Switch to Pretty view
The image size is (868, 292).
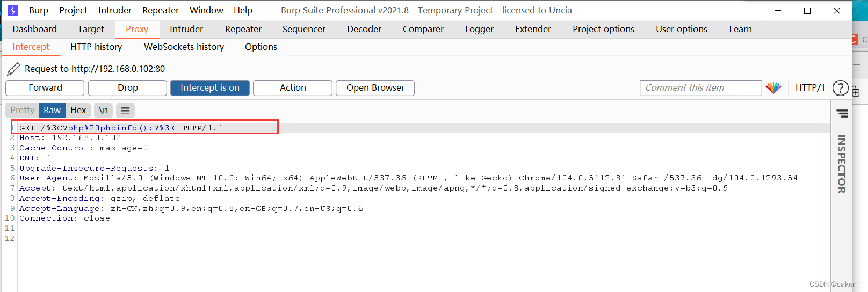22,111
